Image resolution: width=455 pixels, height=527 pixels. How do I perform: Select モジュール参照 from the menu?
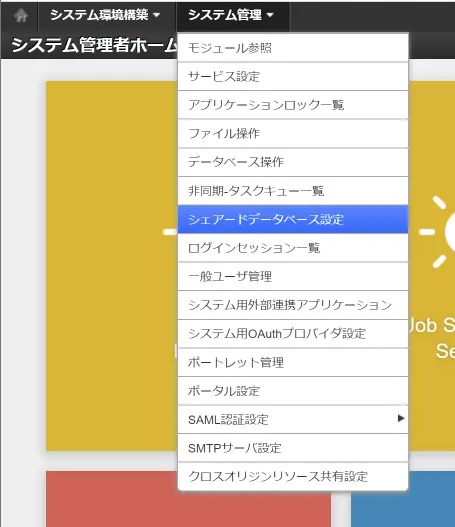tap(293, 48)
